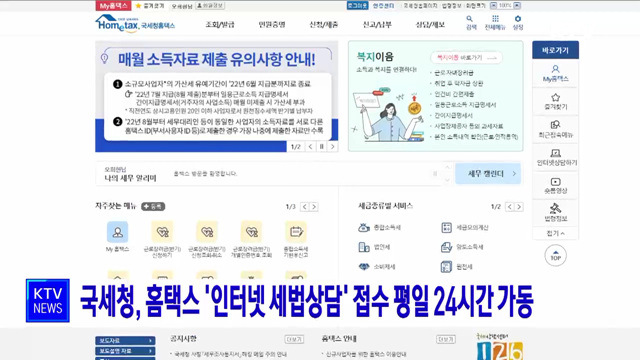This screenshot has width=640, height=360.
Task: Click the TOP button to return up
Action: 556,256
